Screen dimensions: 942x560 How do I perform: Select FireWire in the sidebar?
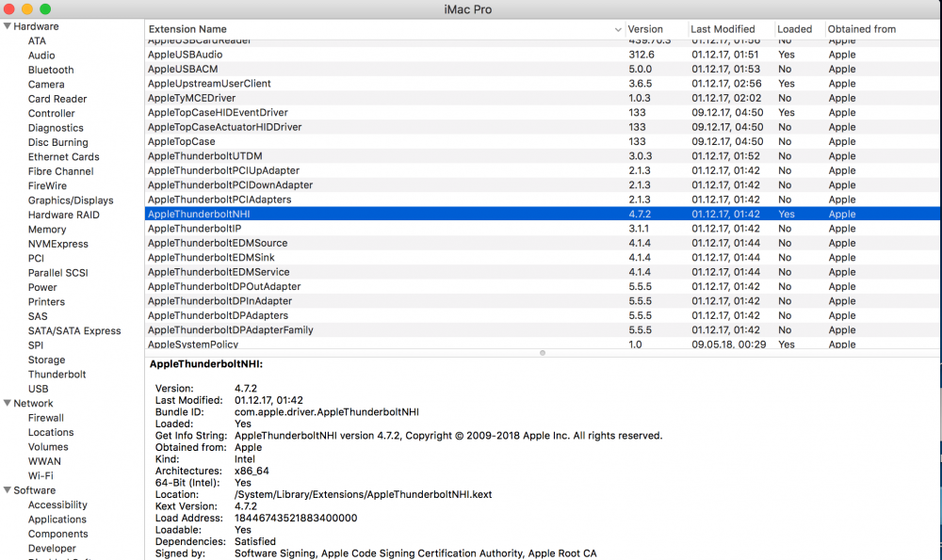point(47,186)
